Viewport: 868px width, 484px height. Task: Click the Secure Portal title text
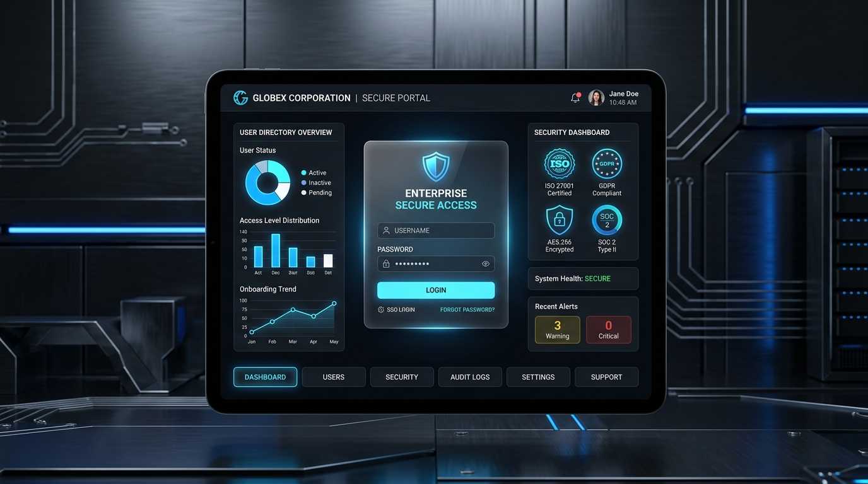[396, 98]
